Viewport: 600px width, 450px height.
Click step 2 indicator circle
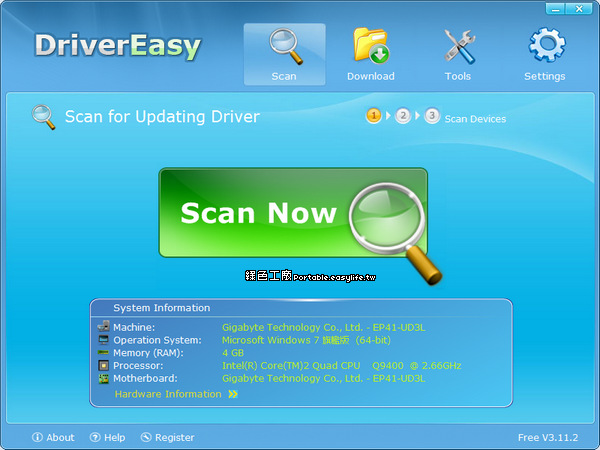[x=403, y=116]
